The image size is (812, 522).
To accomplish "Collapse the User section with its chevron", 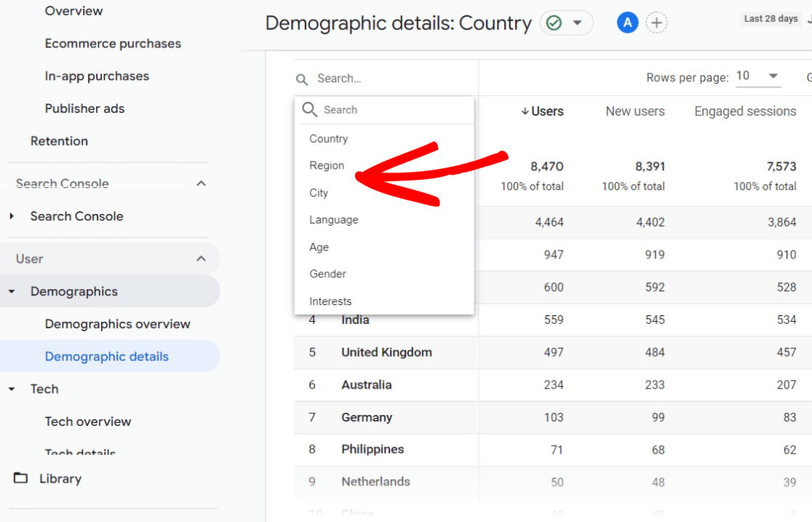I will click(x=202, y=258).
